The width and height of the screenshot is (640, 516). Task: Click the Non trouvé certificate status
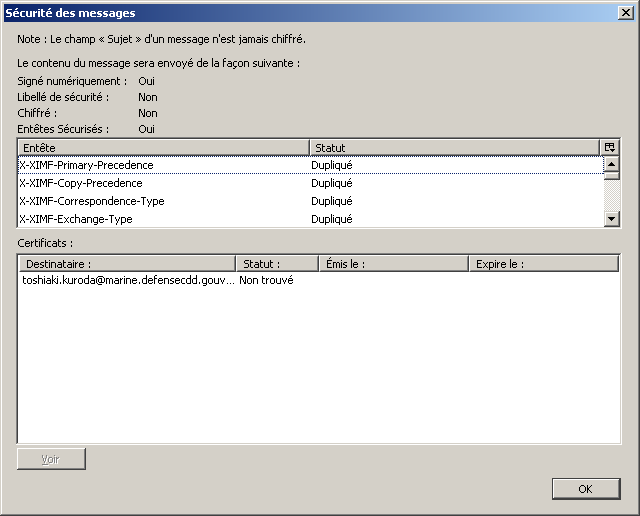(x=266, y=281)
